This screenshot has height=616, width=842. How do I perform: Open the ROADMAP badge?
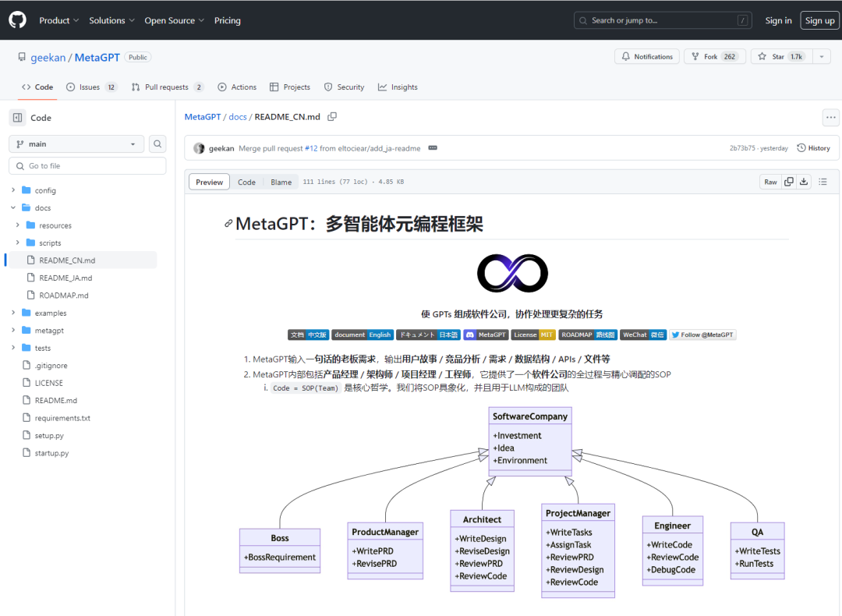click(588, 335)
